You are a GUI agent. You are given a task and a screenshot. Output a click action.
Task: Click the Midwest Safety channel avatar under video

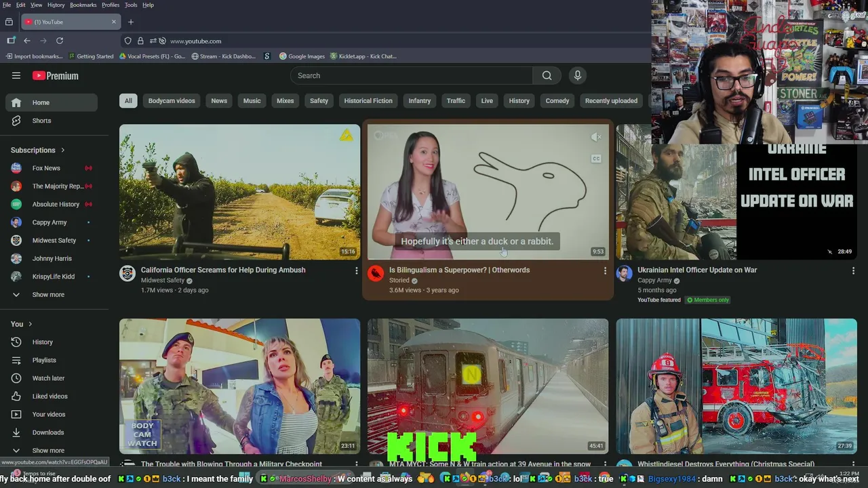tap(127, 273)
